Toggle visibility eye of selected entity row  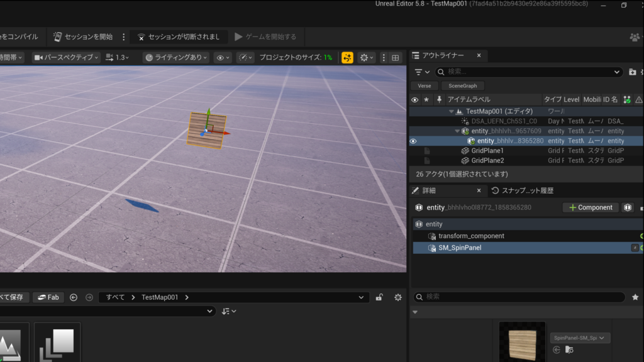click(x=413, y=141)
